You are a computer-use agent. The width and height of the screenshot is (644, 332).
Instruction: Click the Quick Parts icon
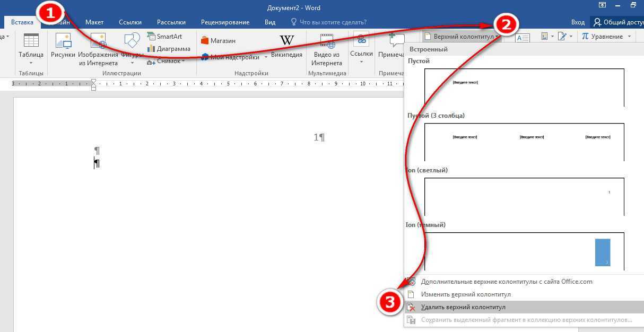[x=544, y=36]
